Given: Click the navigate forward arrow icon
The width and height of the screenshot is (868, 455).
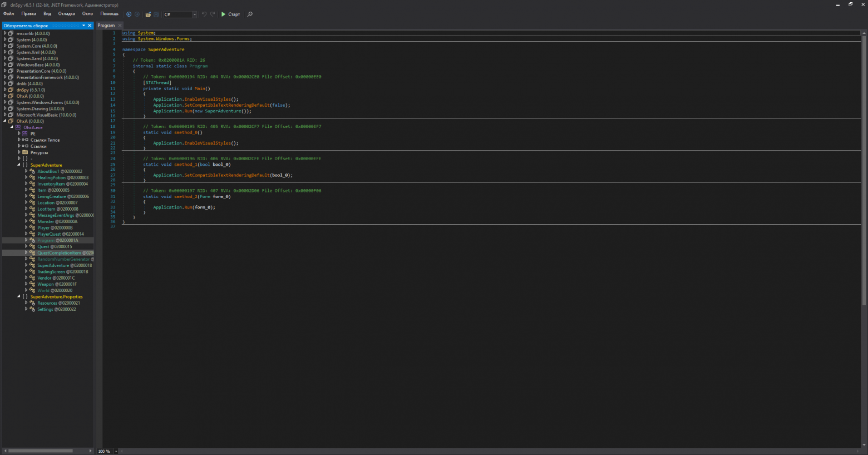Looking at the screenshot, I should (x=137, y=14).
